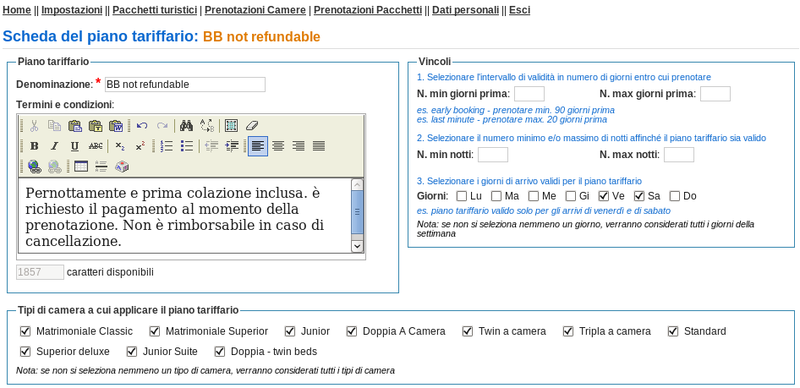This screenshot has width=800, height=388.
Task: Click the N. min notti input field
Action: tap(493, 155)
